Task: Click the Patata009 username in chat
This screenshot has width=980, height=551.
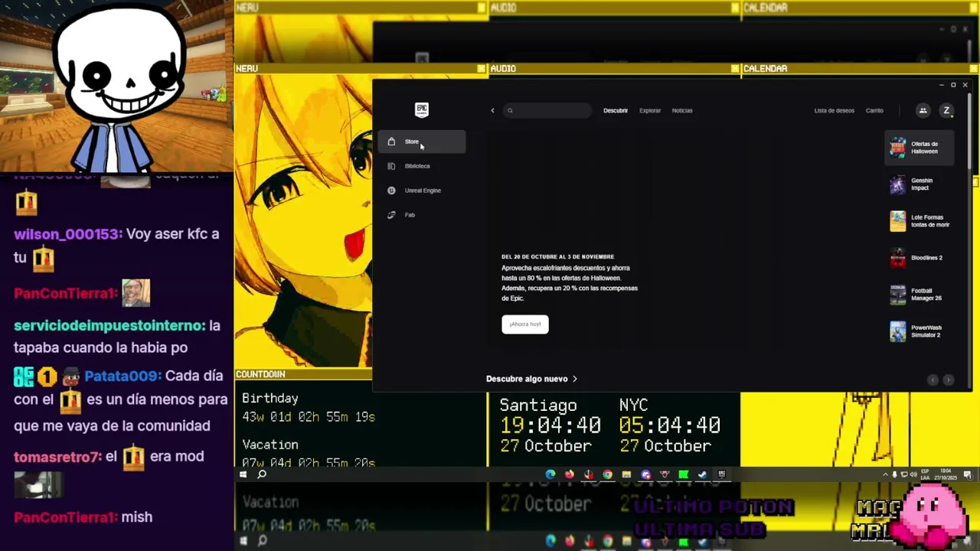Action: coord(122,376)
